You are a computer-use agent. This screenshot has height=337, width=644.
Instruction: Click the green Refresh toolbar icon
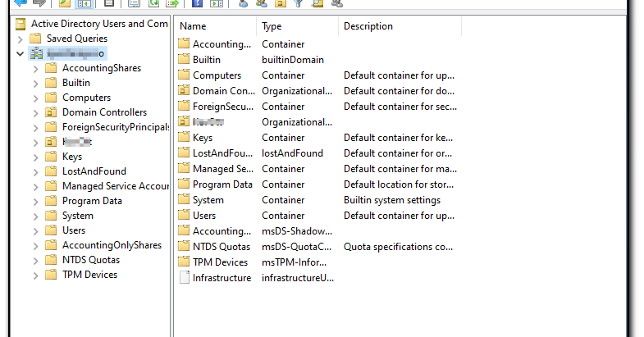tap(153, 3)
